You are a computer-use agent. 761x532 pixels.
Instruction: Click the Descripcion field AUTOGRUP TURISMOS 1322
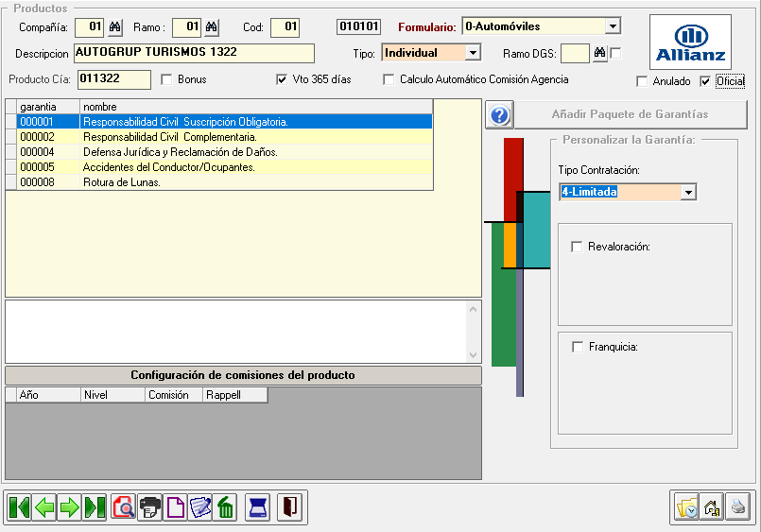[x=194, y=53]
